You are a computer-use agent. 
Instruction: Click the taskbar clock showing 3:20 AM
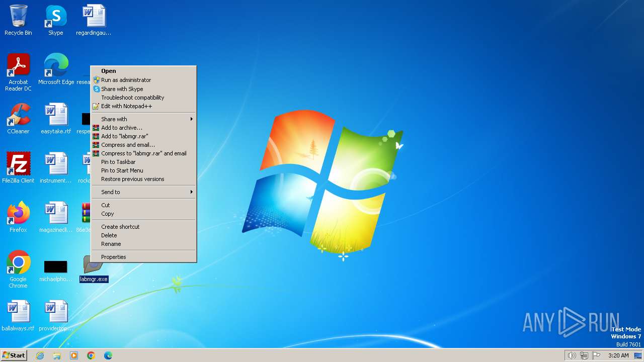(x=618, y=355)
